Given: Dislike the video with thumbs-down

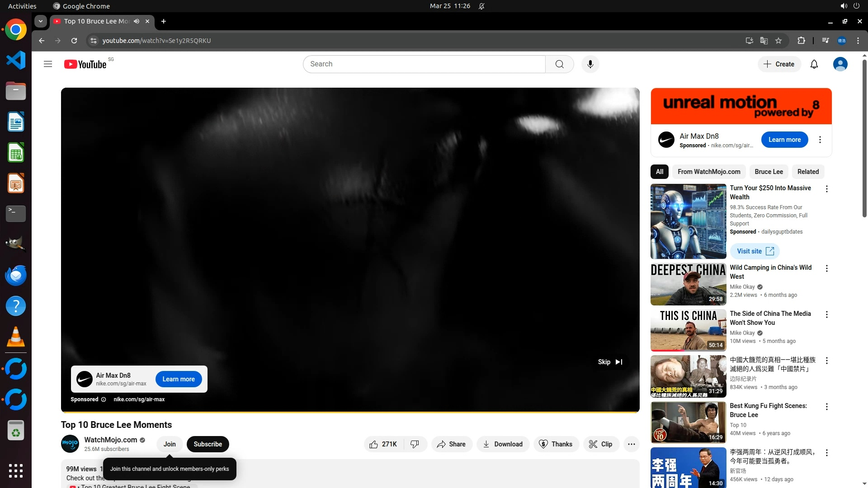Looking at the screenshot, I should pos(415,444).
